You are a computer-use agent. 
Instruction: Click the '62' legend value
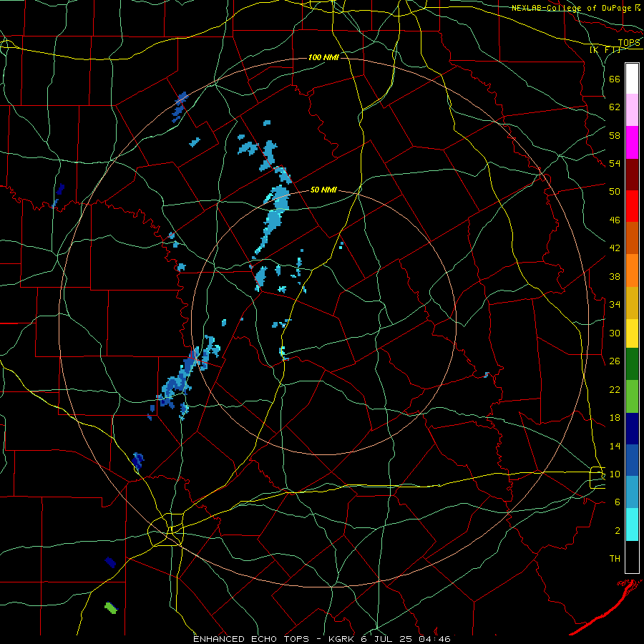(615, 107)
